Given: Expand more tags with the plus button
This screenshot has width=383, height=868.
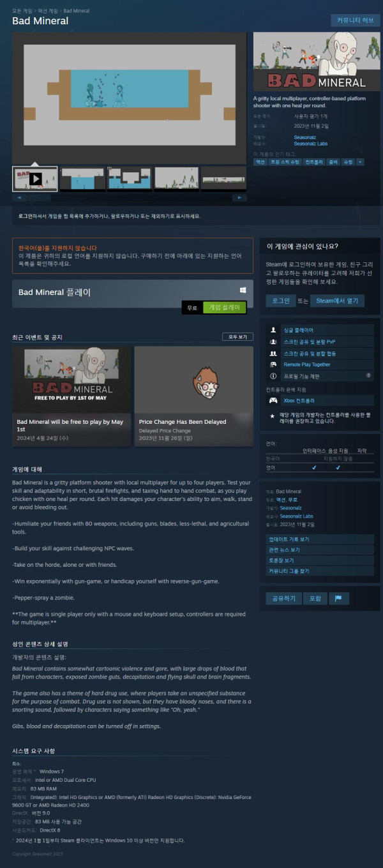Looking at the screenshot, I should [x=361, y=162].
